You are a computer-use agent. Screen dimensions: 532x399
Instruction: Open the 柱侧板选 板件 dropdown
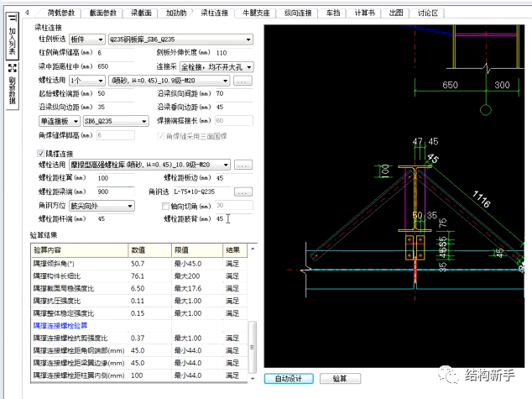coord(86,39)
